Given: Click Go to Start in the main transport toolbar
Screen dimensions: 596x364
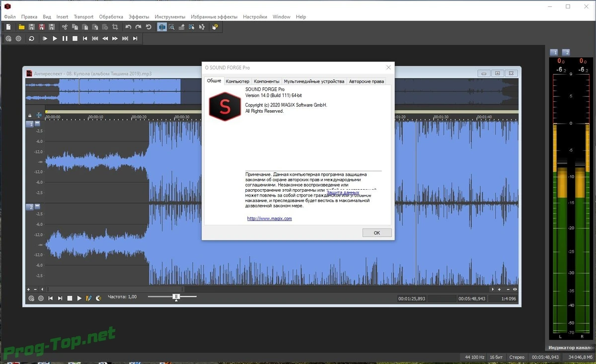Looking at the screenshot, I should [x=85, y=38].
